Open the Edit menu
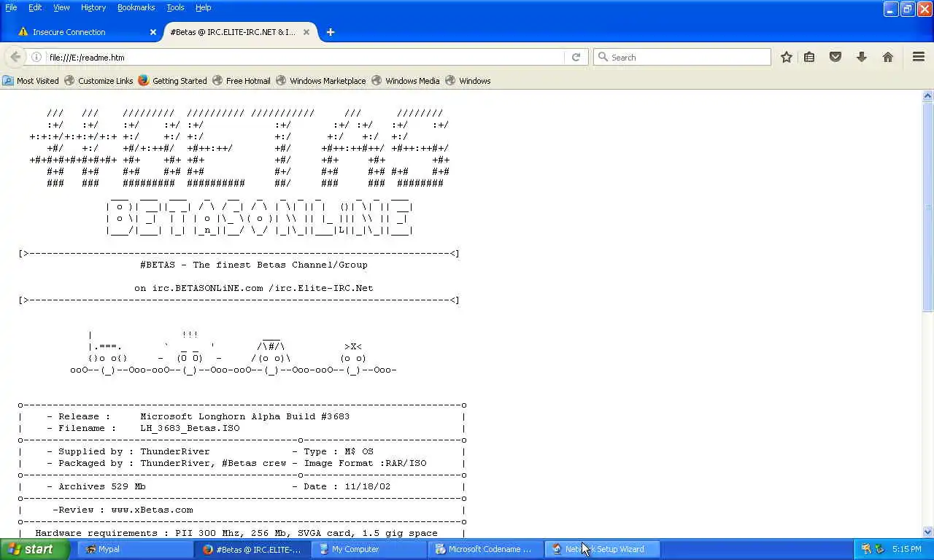Image resolution: width=934 pixels, height=560 pixels. coord(35,7)
